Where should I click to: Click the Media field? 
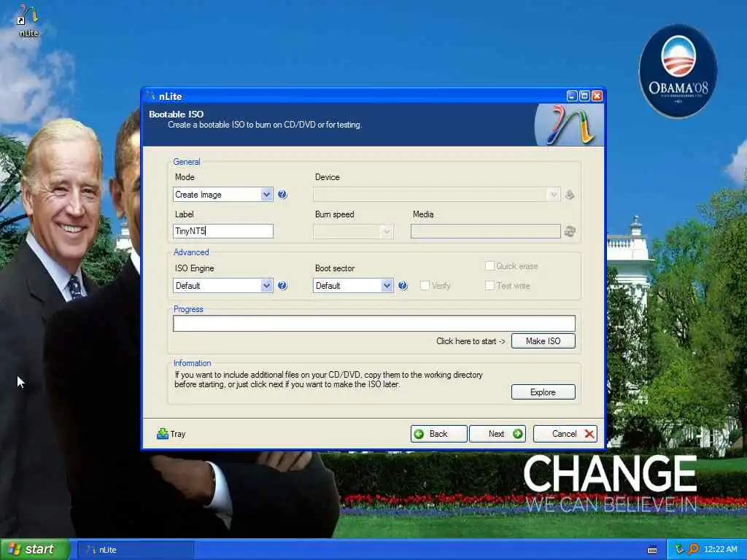pyautogui.click(x=485, y=231)
